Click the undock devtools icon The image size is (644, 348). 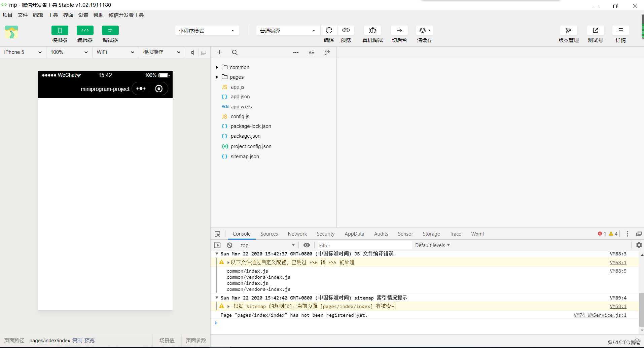(x=639, y=234)
